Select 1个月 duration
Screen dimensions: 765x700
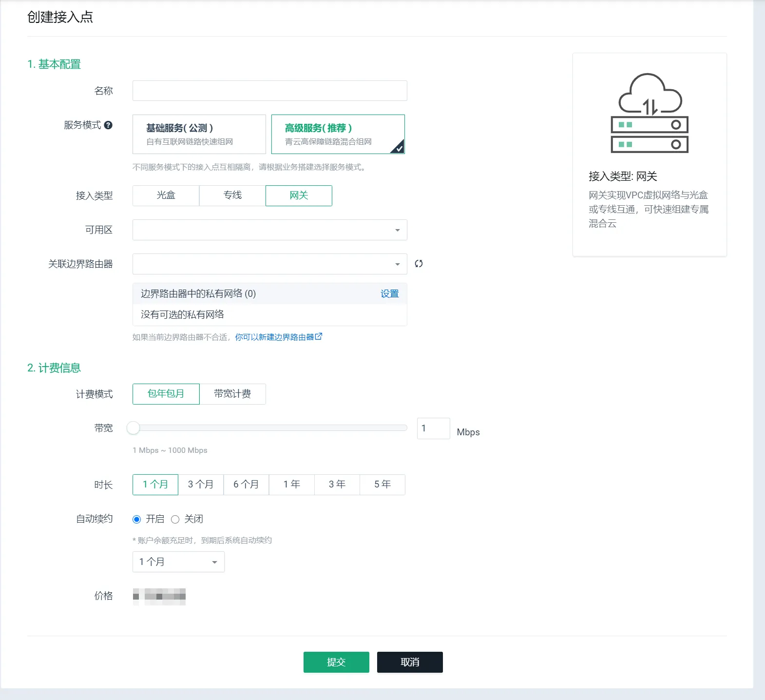pos(155,485)
